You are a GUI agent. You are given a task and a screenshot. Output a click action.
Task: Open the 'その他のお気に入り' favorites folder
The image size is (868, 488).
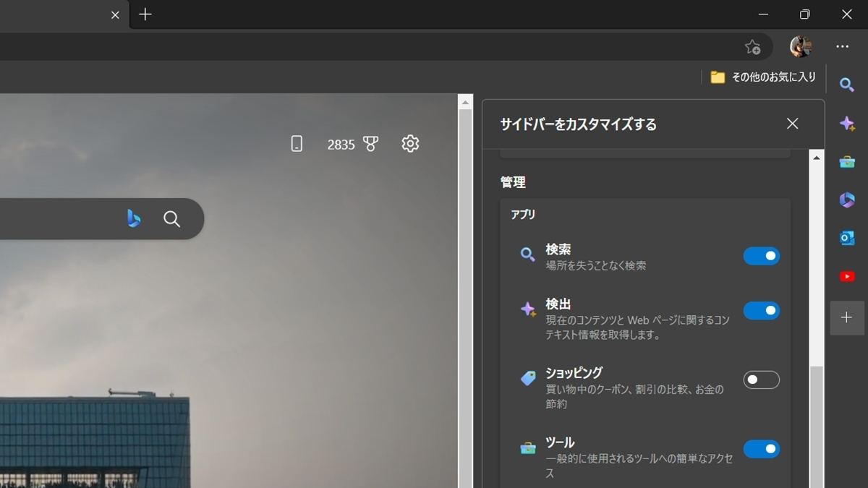point(763,77)
